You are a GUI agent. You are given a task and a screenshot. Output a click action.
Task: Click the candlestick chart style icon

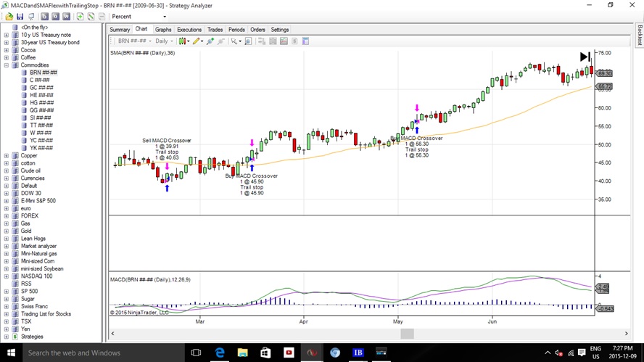click(182, 41)
